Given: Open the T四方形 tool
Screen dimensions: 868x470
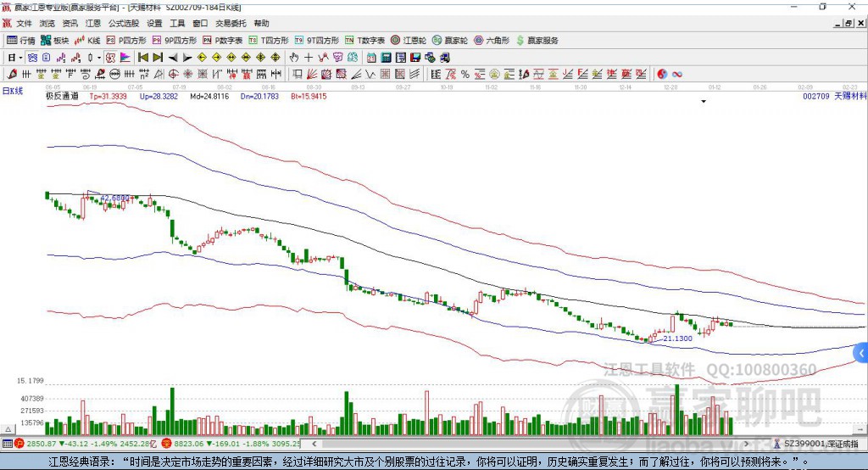Looking at the screenshot, I should click(269, 41).
